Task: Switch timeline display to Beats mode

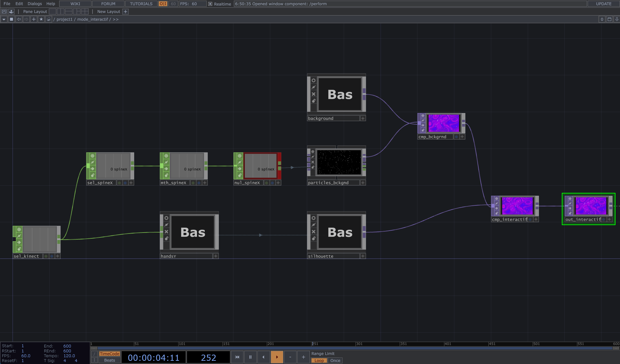Action: pyautogui.click(x=109, y=360)
